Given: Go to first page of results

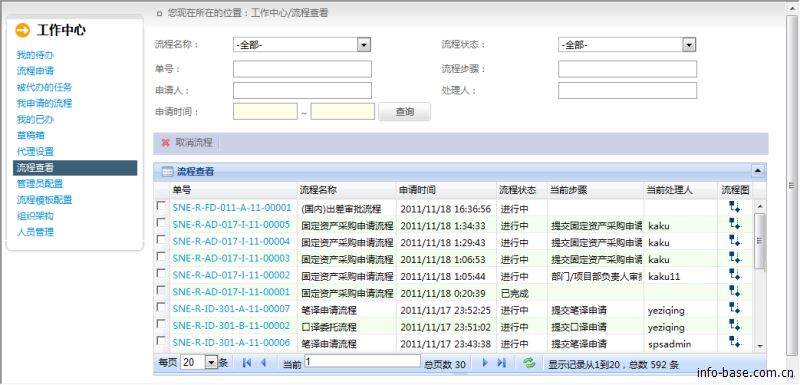Looking at the screenshot, I should [x=247, y=363].
